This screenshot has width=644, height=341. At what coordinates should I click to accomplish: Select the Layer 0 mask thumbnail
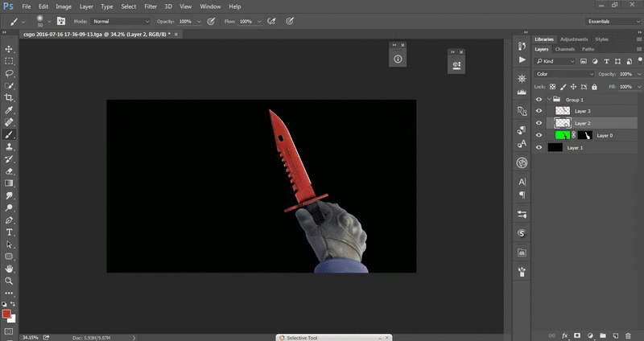click(x=585, y=135)
